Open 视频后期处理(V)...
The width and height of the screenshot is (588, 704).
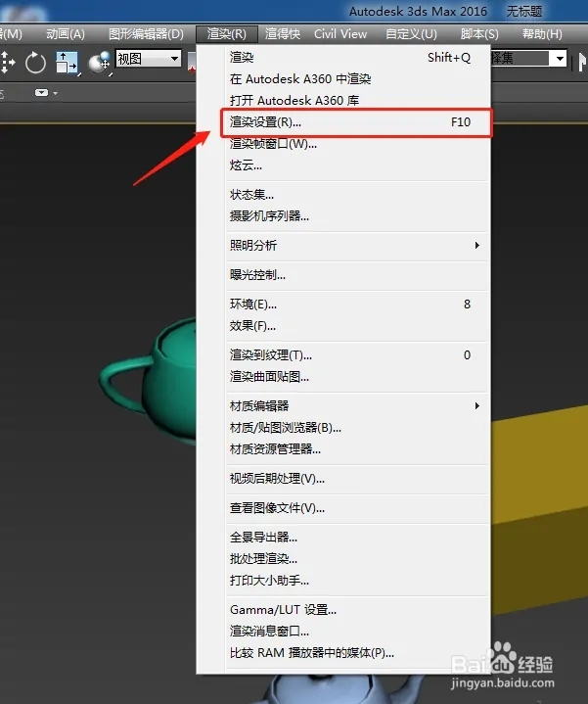tap(357, 479)
